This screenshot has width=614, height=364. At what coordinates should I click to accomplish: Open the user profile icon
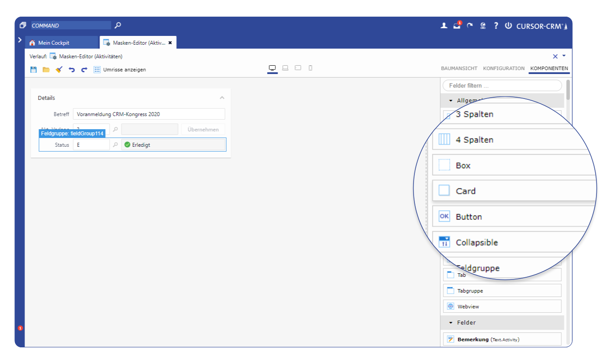coord(444,26)
